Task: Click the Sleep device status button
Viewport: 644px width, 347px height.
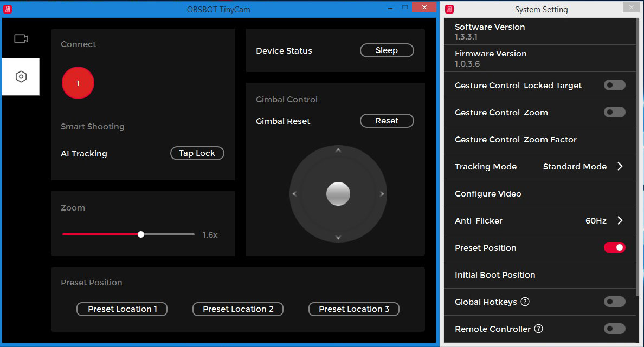Action: tap(387, 50)
